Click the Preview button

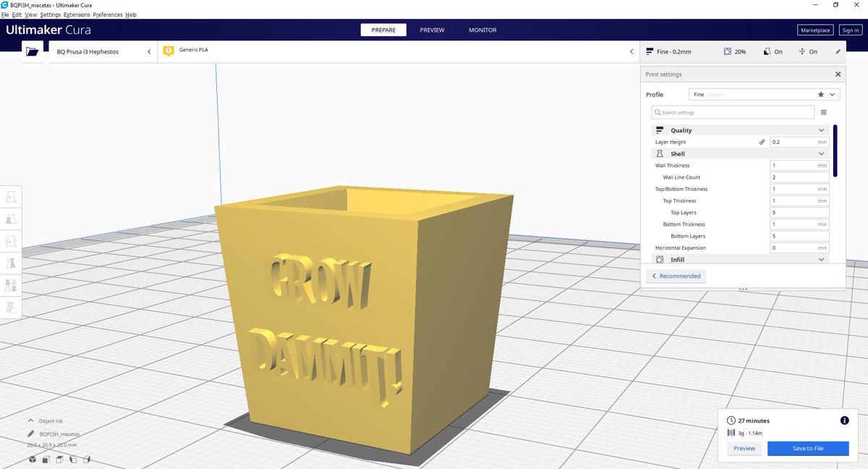[744, 449]
